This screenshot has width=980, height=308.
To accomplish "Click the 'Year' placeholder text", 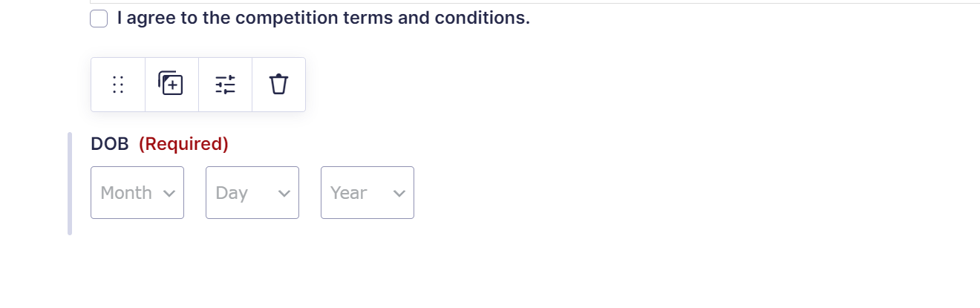I will pyautogui.click(x=349, y=193).
